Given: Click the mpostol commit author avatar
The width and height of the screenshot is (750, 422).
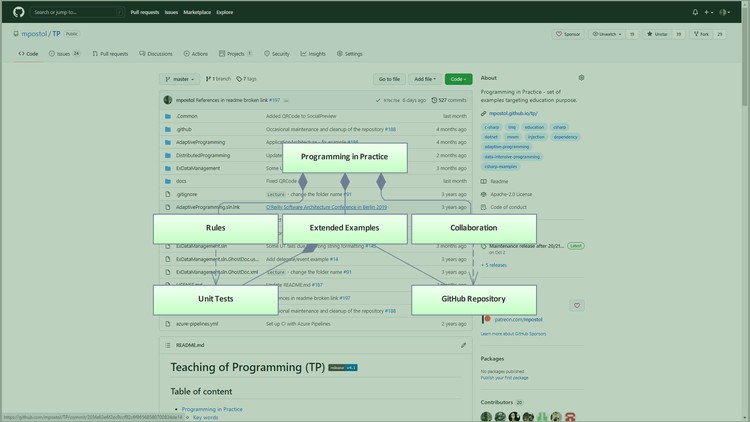Looking at the screenshot, I should pyautogui.click(x=167, y=100).
